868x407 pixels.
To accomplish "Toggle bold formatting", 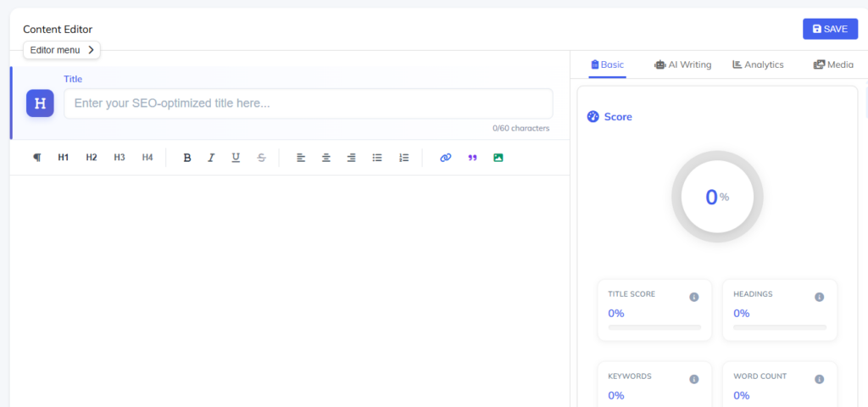I will (x=187, y=158).
